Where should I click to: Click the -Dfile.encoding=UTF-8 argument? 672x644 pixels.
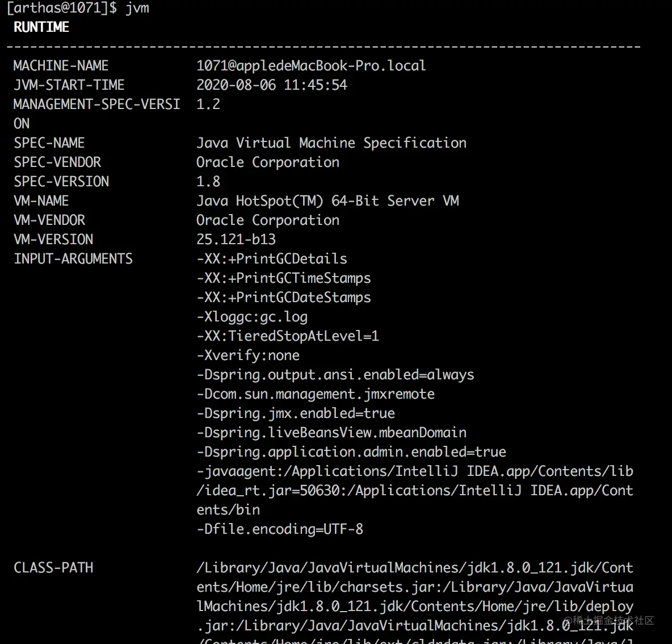tap(280, 529)
